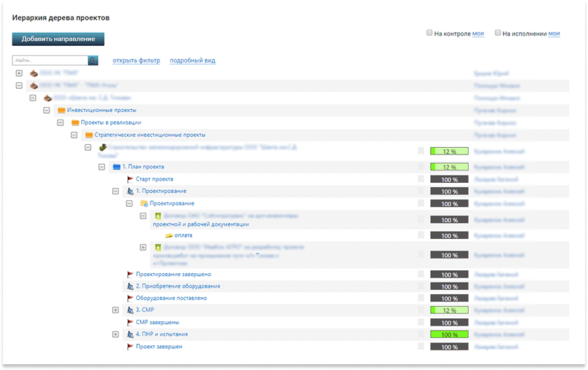Click the blue folder icon of План проекта
The image size is (588, 370).
click(116, 167)
